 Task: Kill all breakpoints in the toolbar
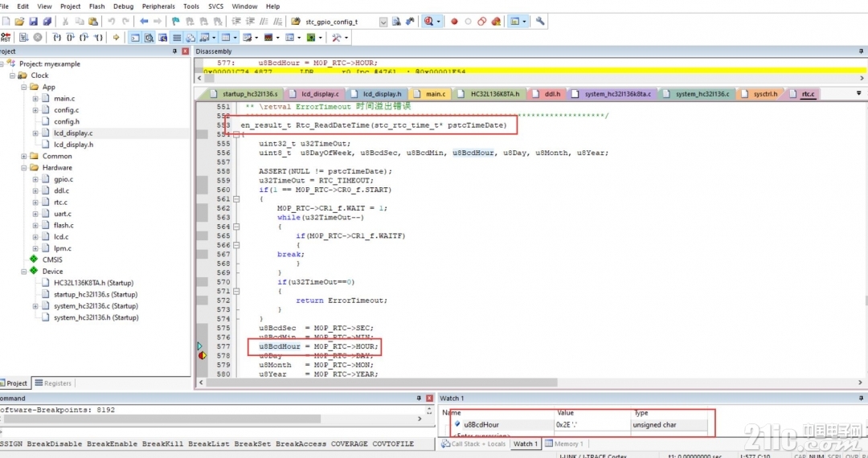[x=495, y=21]
